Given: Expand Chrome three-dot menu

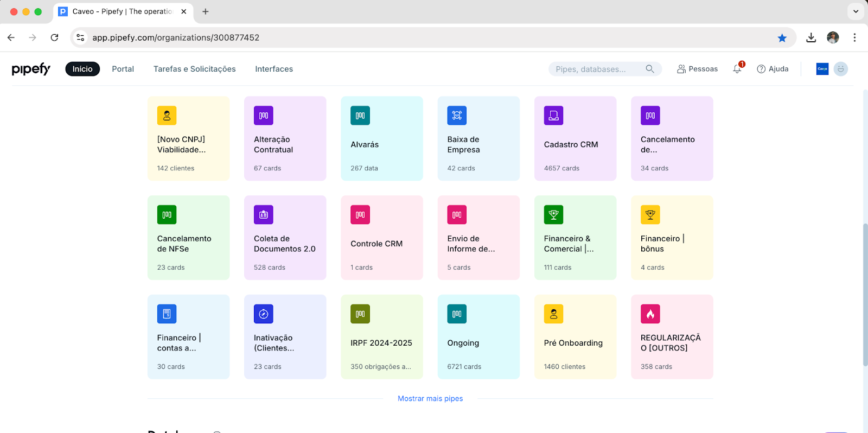Looking at the screenshot, I should click(x=854, y=37).
